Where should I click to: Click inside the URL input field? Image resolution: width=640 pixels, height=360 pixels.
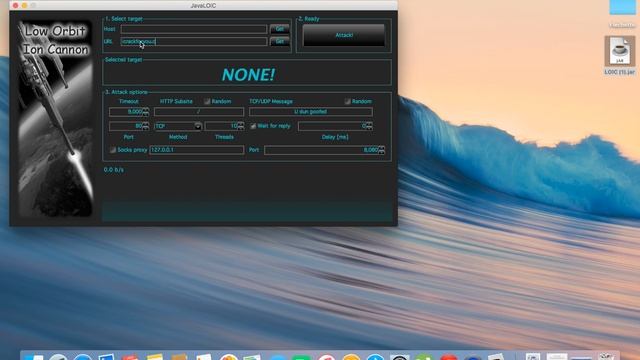click(x=194, y=41)
